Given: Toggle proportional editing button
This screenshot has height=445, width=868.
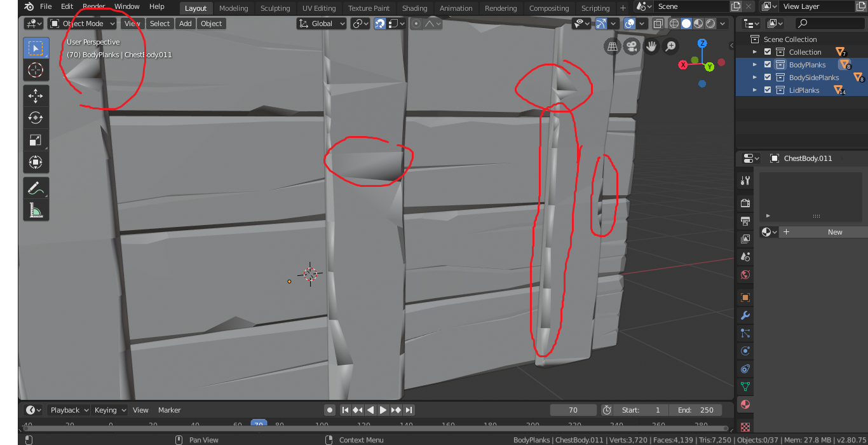Looking at the screenshot, I should coord(416,24).
